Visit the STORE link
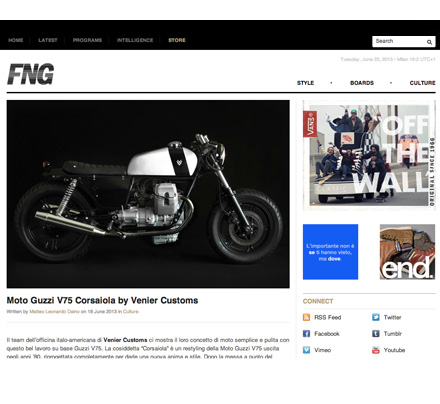The height and width of the screenshot is (404, 440). tap(177, 40)
